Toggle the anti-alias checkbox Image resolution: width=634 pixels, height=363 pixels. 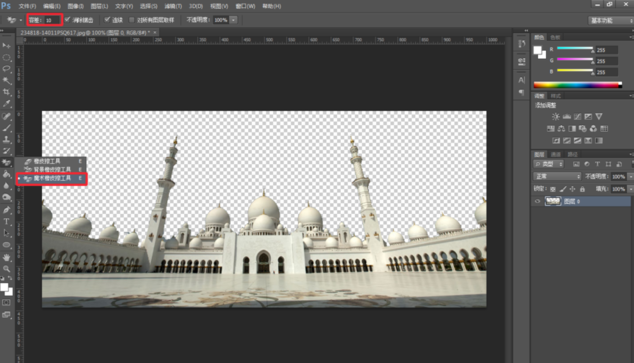tap(68, 19)
